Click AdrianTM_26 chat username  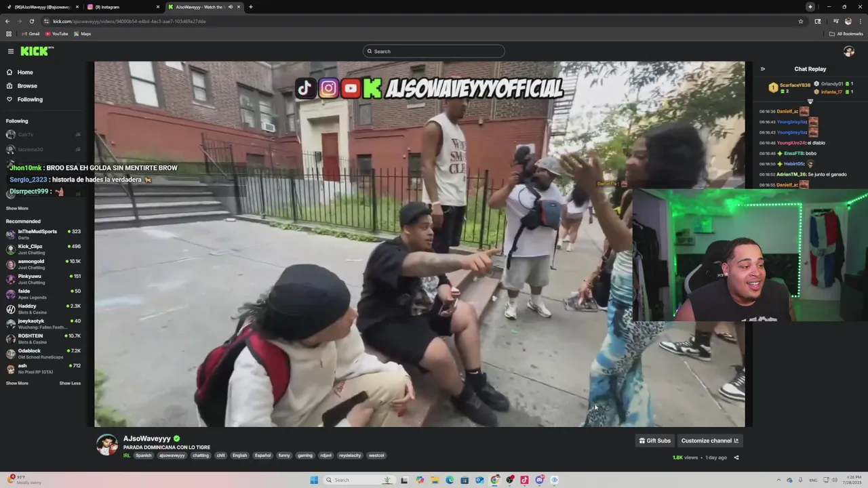[x=792, y=174]
